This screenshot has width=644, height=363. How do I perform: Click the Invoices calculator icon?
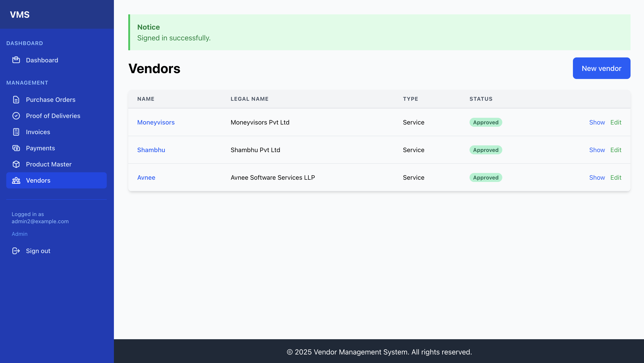pyautogui.click(x=16, y=132)
